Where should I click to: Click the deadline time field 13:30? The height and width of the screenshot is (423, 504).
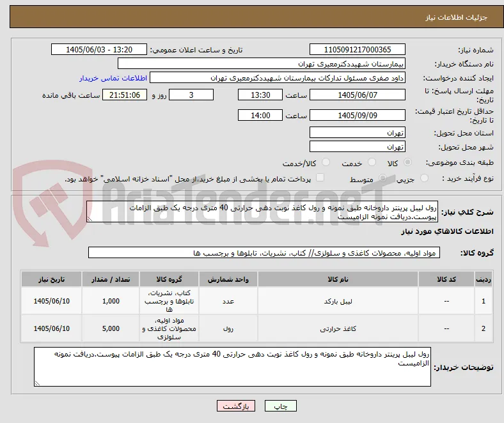click(x=260, y=95)
